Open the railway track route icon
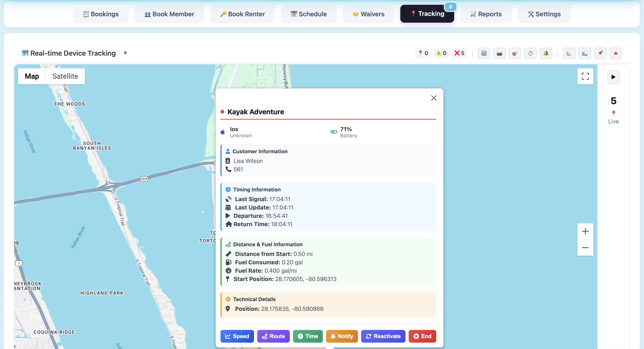Screen dimensions: 644x349 (499, 53)
